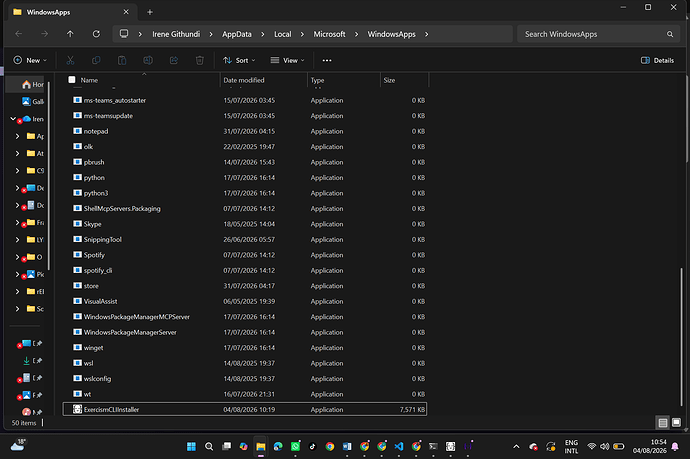Open the New dropdown menu

pyautogui.click(x=30, y=60)
